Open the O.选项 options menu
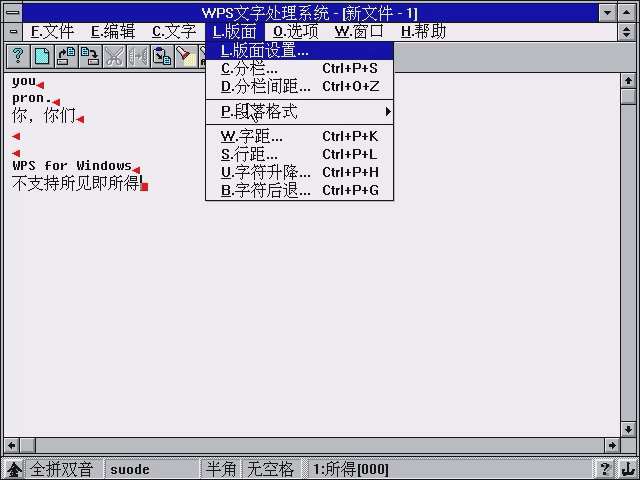The height and width of the screenshot is (480, 640). [x=296, y=31]
